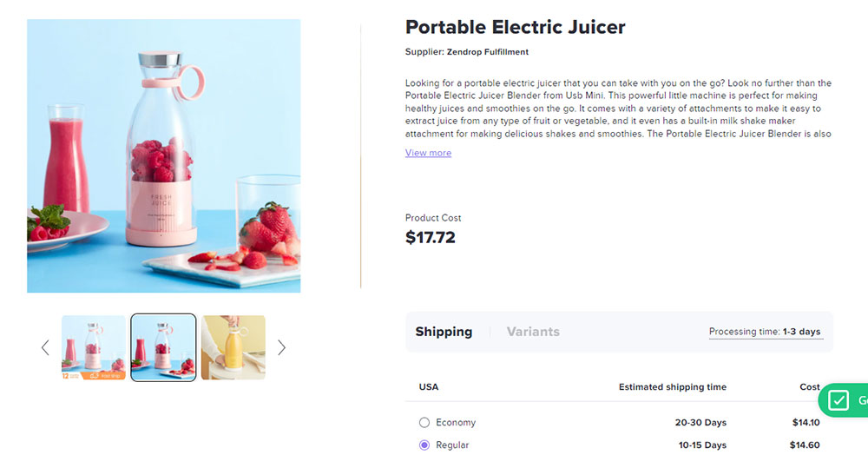Click the $17.72 product cost
Image resolution: width=868 pixels, height=468 pixels.
click(x=431, y=237)
